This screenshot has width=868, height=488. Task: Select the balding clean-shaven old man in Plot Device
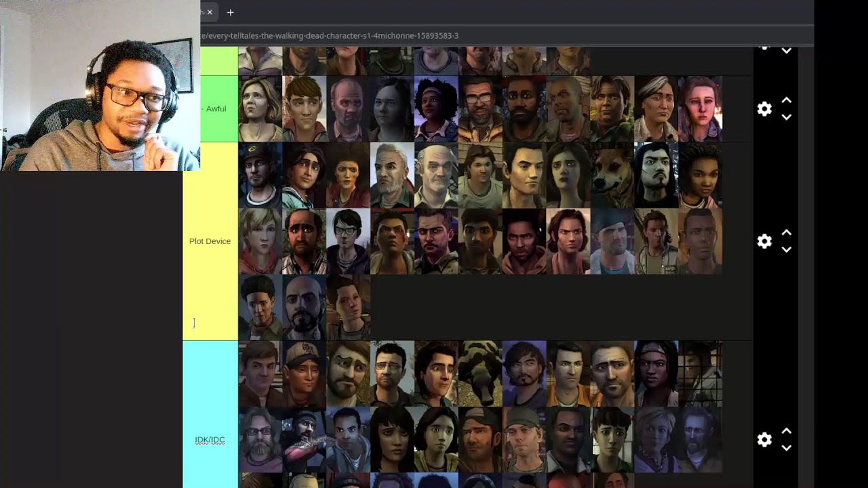pos(437,176)
